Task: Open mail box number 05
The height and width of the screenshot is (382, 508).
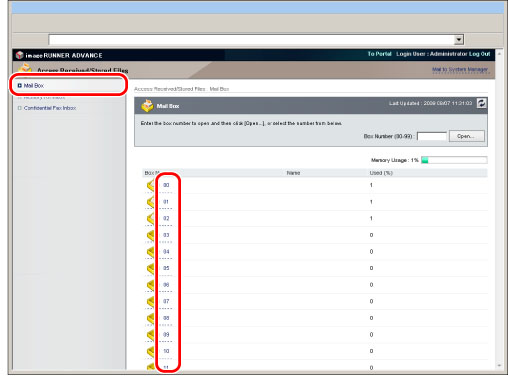Action: point(166,268)
